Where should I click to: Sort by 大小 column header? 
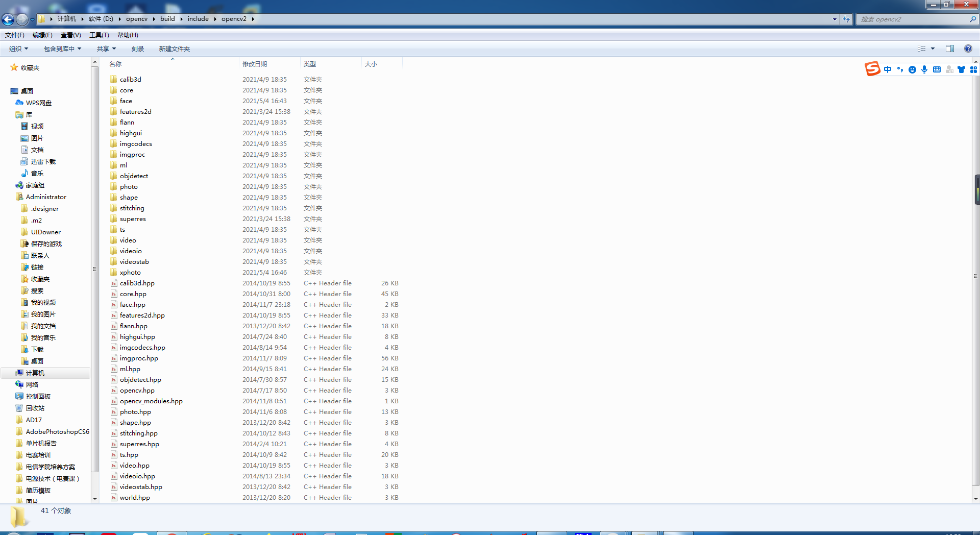pos(382,64)
